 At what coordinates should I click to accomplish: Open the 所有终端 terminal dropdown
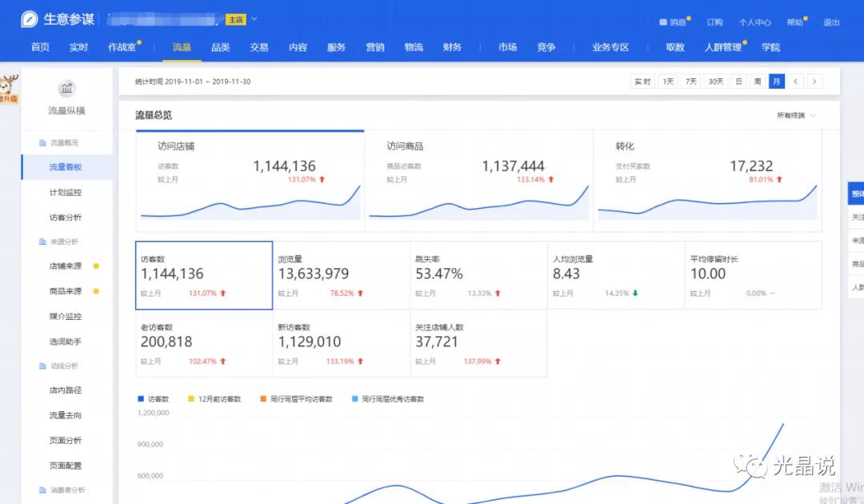tap(796, 116)
